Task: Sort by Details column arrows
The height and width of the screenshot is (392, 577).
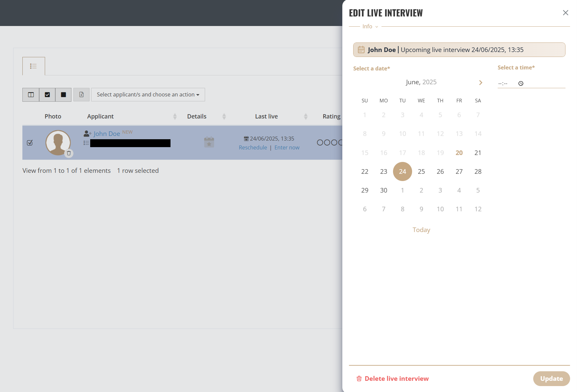Action: click(224, 117)
